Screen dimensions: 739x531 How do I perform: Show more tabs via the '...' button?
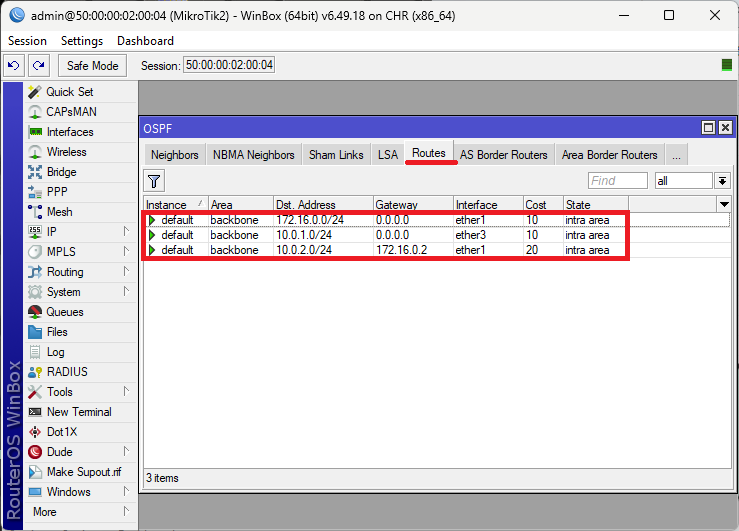[x=676, y=155]
